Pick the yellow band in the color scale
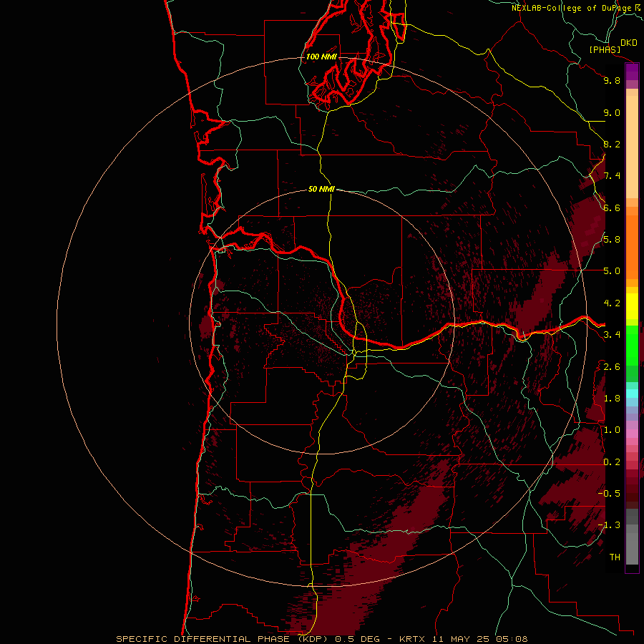The height and width of the screenshot is (644, 644). point(632,306)
